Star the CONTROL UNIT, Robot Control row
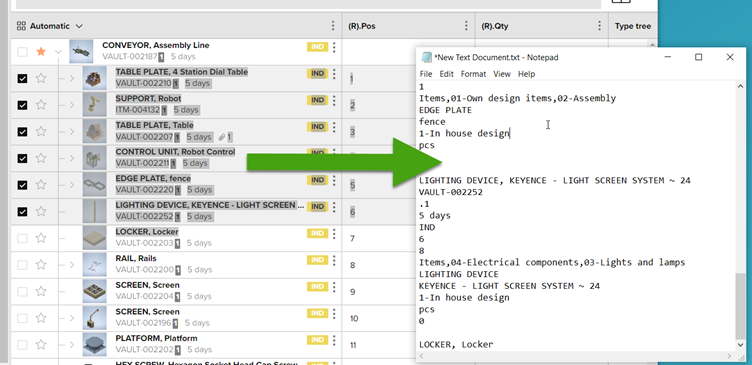The height and width of the screenshot is (365, 752). point(41,158)
